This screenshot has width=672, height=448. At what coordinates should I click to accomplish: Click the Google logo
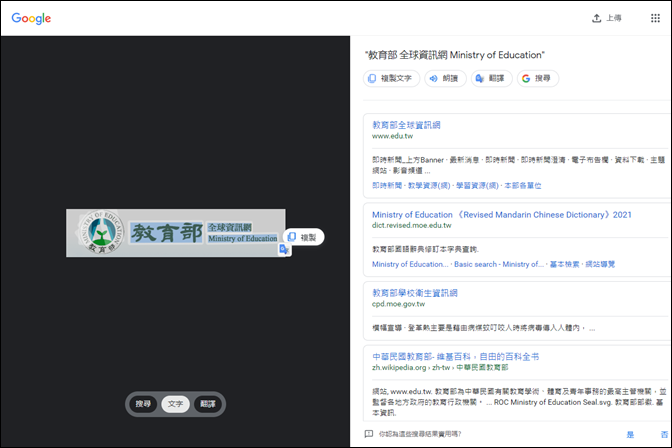[x=31, y=18]
